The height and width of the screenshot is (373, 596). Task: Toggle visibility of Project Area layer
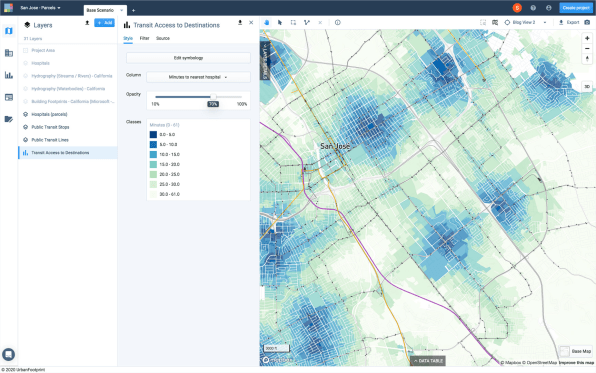(x=26, y=50)
